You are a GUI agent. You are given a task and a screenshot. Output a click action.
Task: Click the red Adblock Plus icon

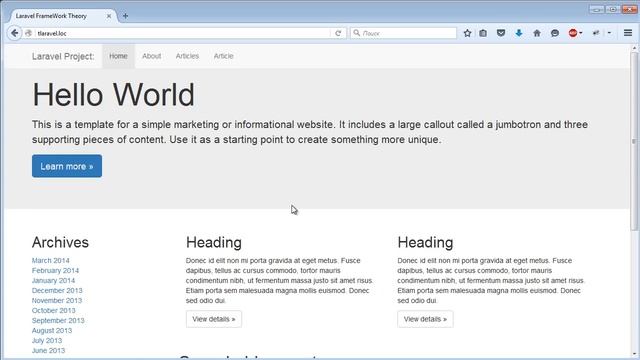tap(573, 33)
